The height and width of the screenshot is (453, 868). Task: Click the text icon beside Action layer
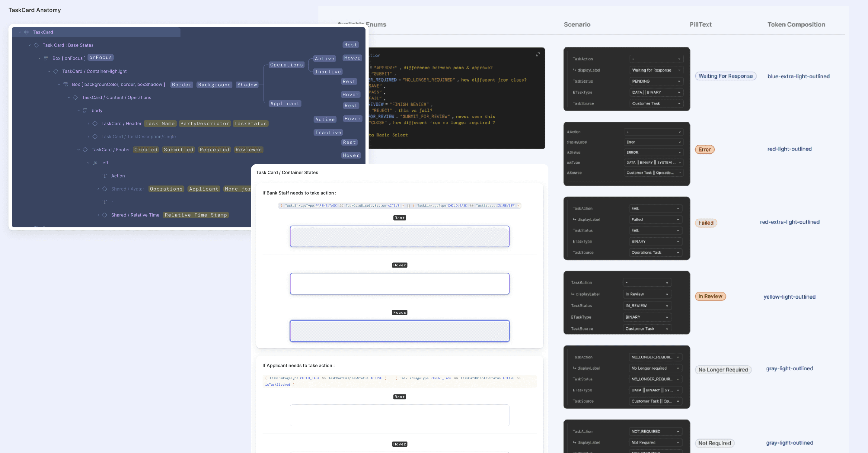pos(105,176)
